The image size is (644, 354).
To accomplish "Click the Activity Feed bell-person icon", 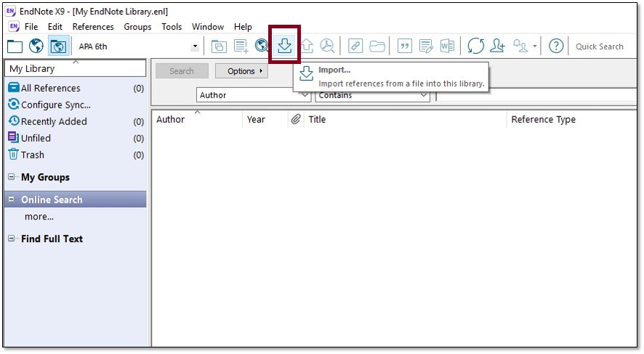I will (520, 46).
